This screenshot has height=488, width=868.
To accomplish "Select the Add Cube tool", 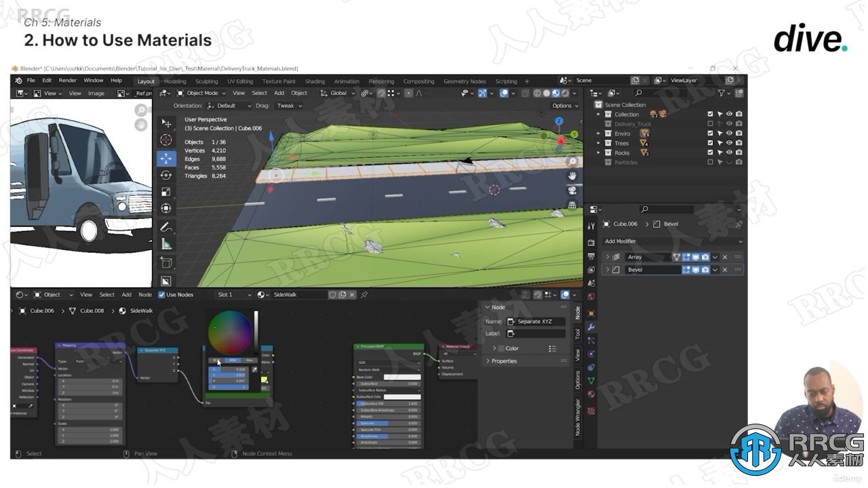I will 166,262.
